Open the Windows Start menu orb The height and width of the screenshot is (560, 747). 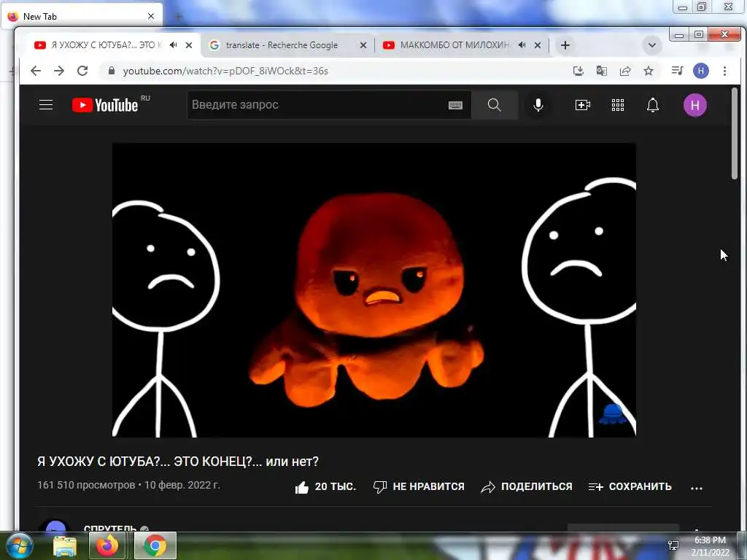point(19,545)
